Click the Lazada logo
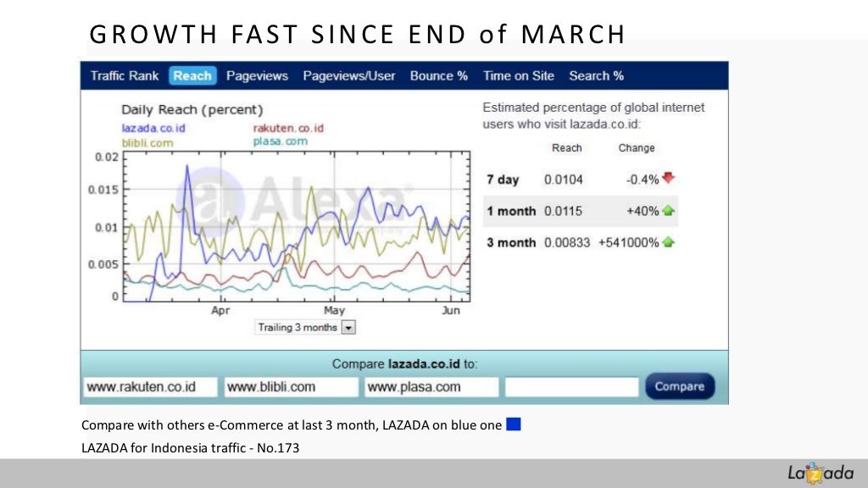The width and height of the screenshot is (868, 488). [821, 473]
